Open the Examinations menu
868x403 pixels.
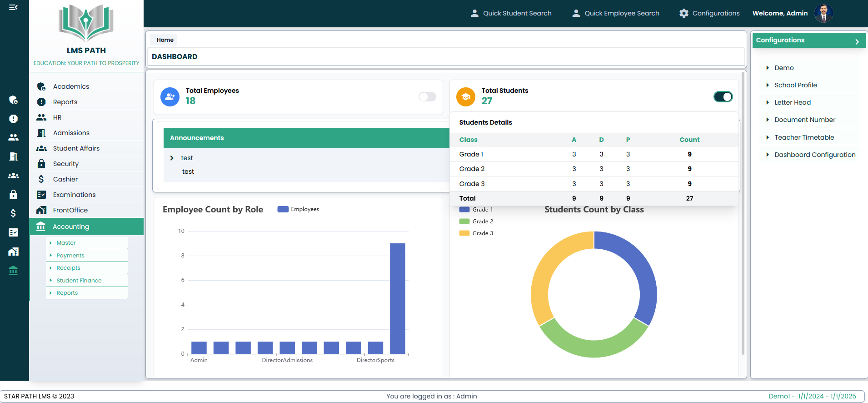click(86, 195)
